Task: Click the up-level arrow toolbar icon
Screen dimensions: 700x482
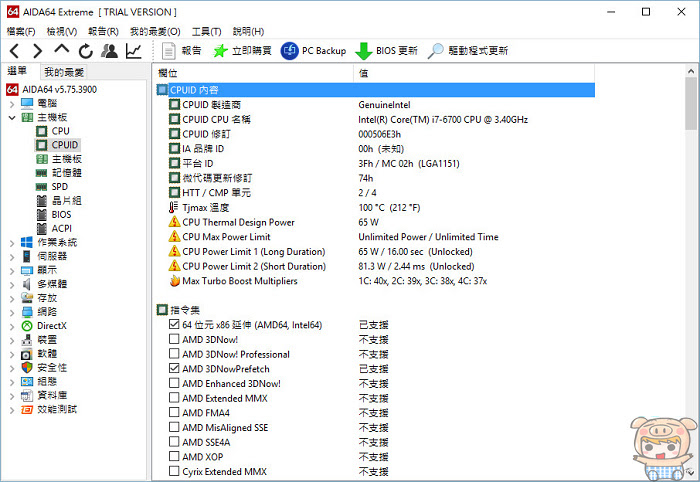Action: (x=62, y=50)
